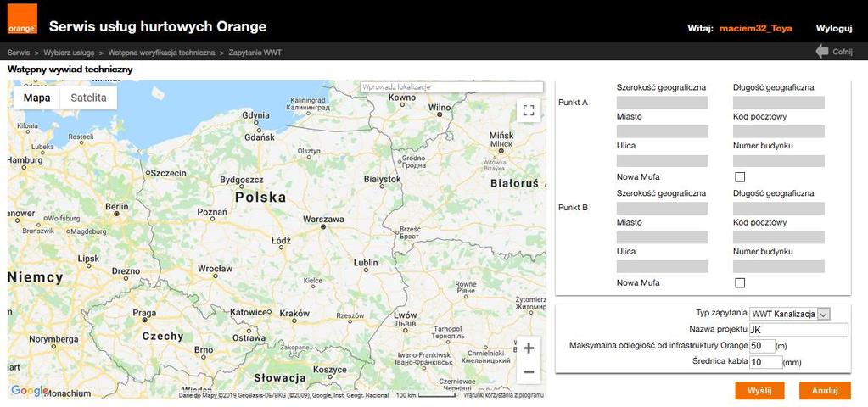This screenshot has height=407, width=868.
Task: Click Punkt A Miasto field
Action: pos(662,131)
